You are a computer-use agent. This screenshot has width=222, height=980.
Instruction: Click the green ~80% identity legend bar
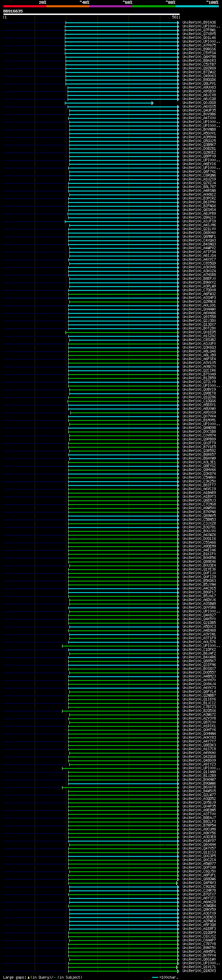coord(154,6)
